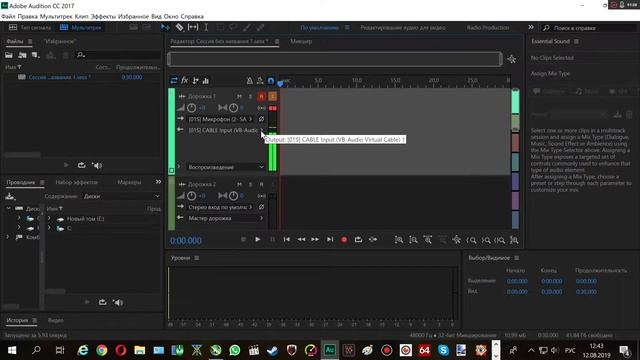The width and height of the screenshot is (640, 360).
Task: Select the Move tool in the toolbar
Action: [x=165, y=27]
